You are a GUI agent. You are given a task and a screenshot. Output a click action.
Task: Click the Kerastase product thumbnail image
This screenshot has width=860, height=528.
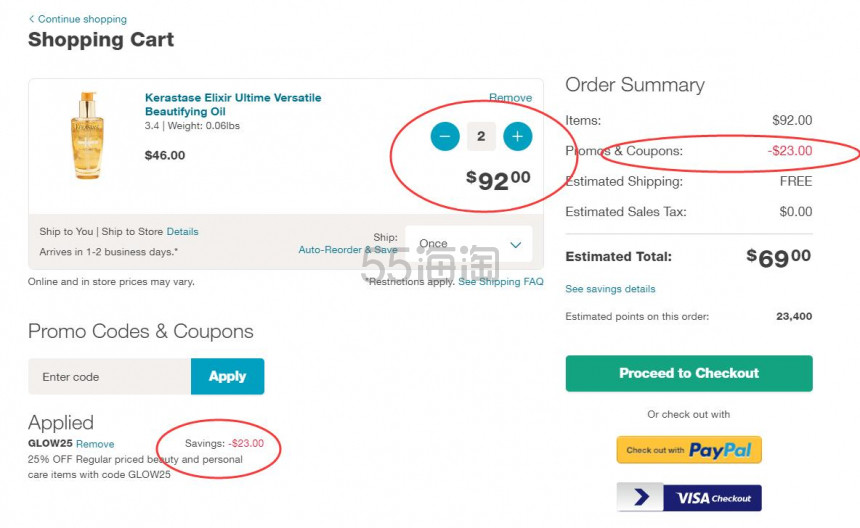coord(88,136)
